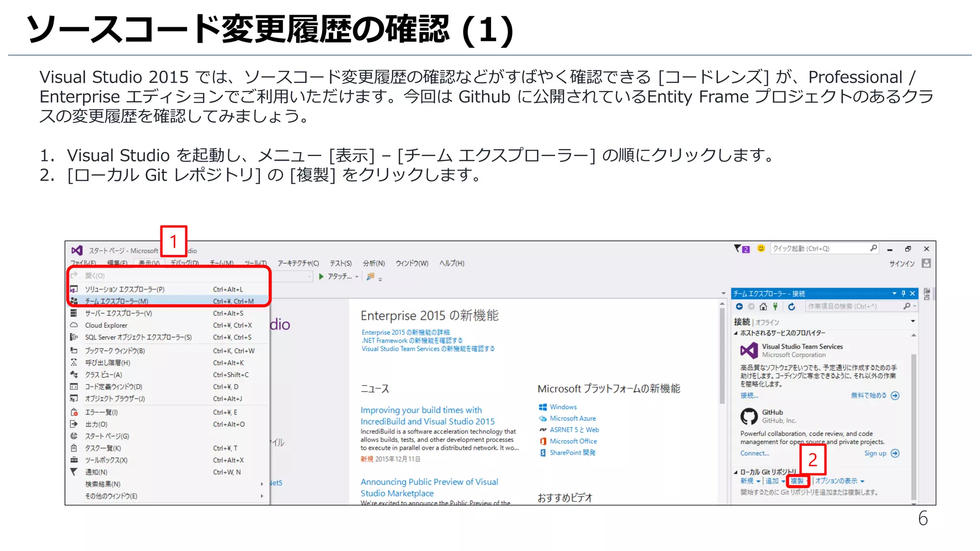The height and width of the screenshot is (551, 980).
Task: Select ソリューション エクスプローラー menu item
Action: pyautogui.click(x=167, y=289)
